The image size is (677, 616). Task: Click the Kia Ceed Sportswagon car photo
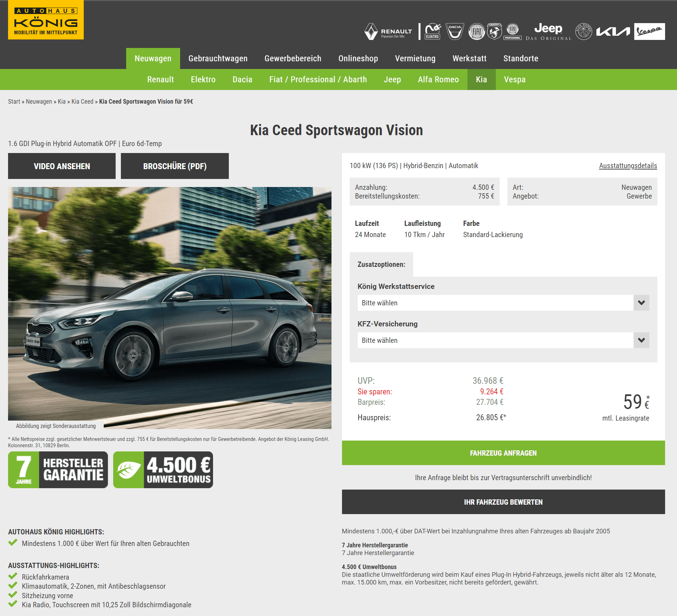[170, 307]
